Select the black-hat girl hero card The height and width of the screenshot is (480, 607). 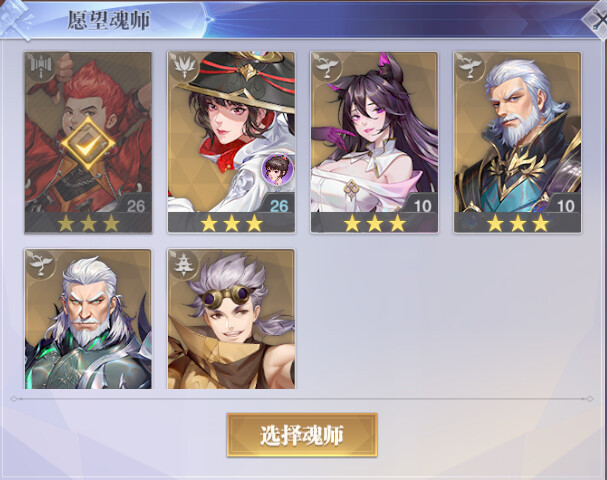click(231, 142)
